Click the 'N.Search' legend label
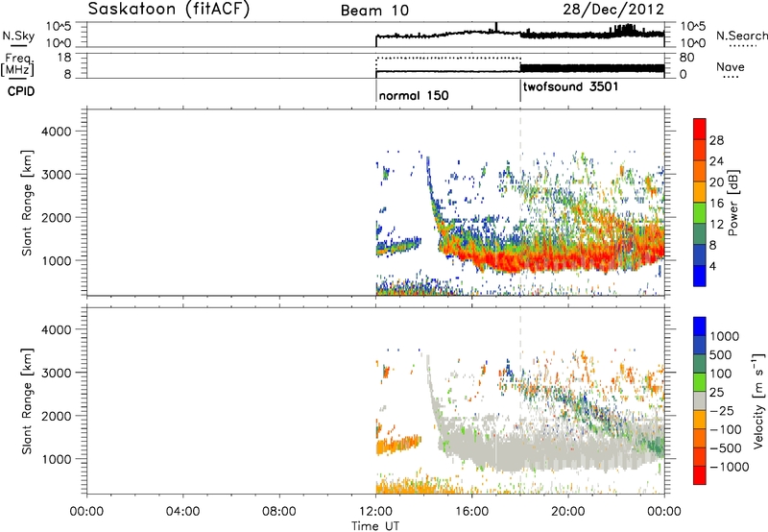Screen dimensions: 768x532 (741, 36)
